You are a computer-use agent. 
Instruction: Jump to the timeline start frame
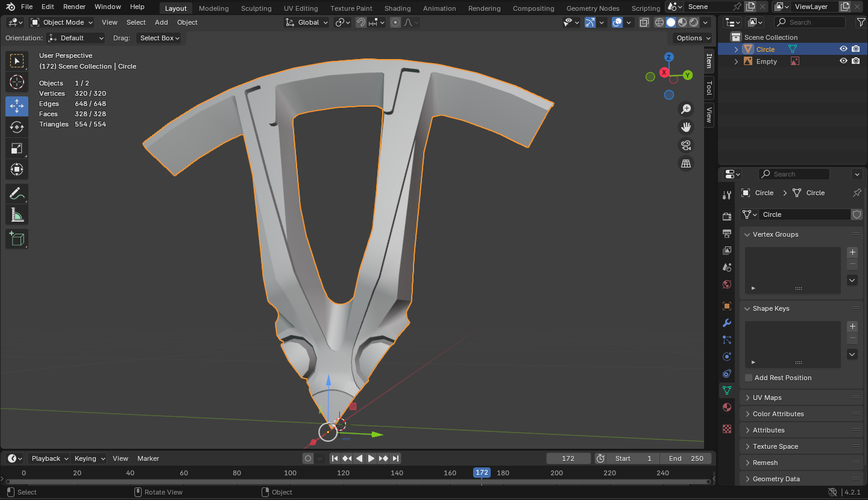335,458
